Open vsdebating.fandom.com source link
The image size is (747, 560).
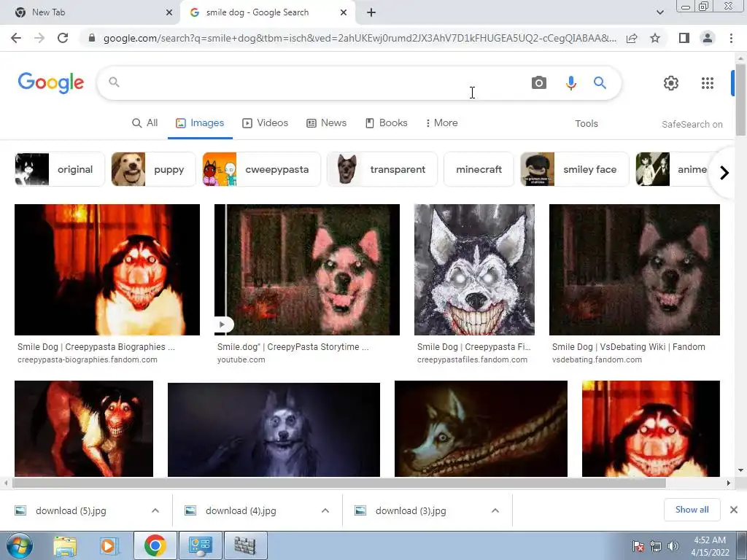597,359
